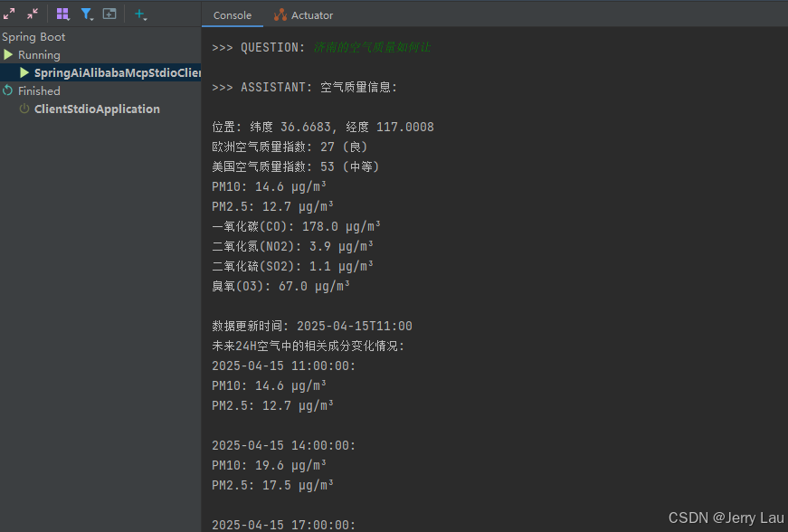788x532 pixels.
Task: Click the Finished rerun status icon
Action: click(x=7, y=90)
